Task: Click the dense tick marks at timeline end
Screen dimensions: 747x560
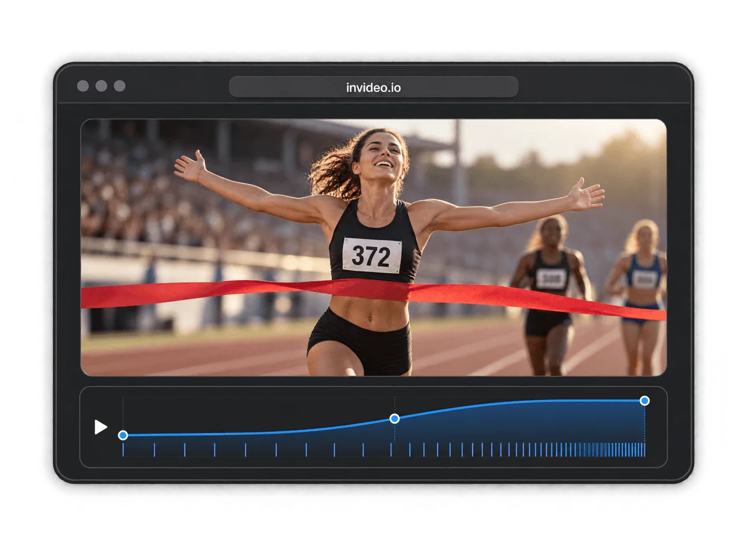Action: (613, 450)
